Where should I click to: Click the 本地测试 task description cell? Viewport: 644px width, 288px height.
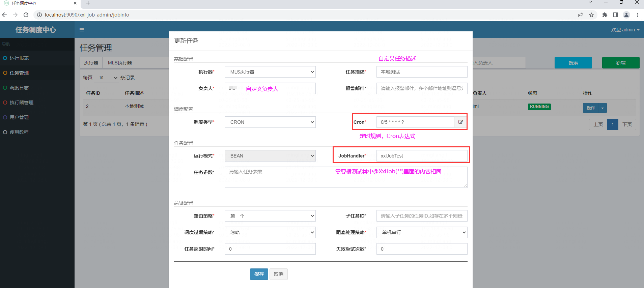(134, 106)
